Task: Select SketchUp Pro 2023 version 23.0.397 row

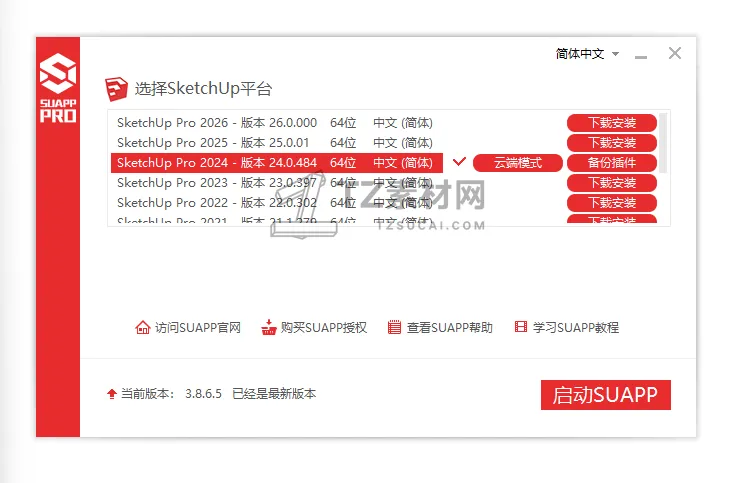Action: point(277,183)
